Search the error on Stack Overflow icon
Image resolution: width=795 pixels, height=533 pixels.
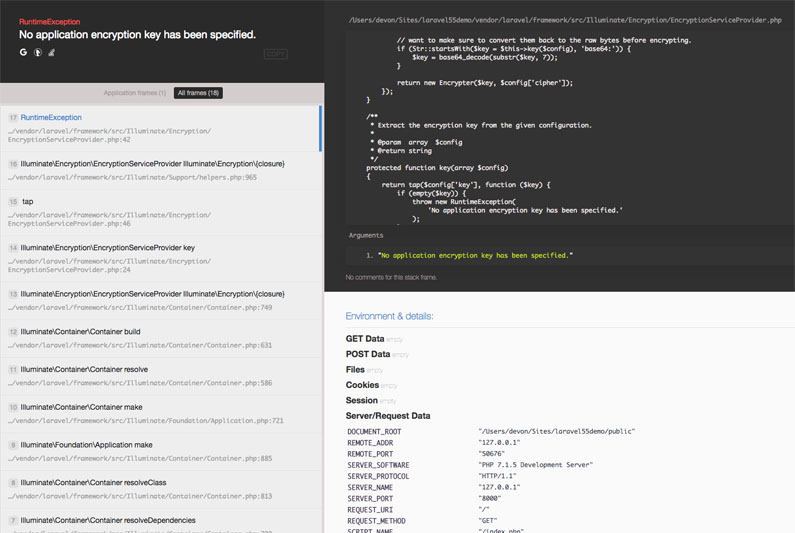click(x=51, y=52)
